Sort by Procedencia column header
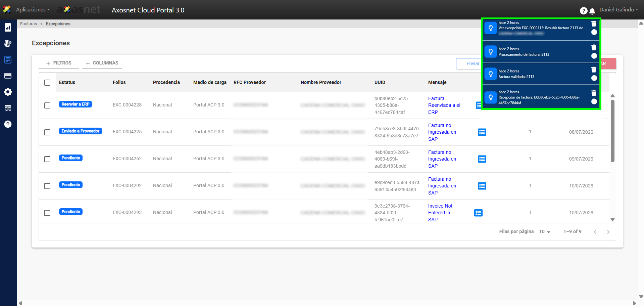 pos(166,82)
